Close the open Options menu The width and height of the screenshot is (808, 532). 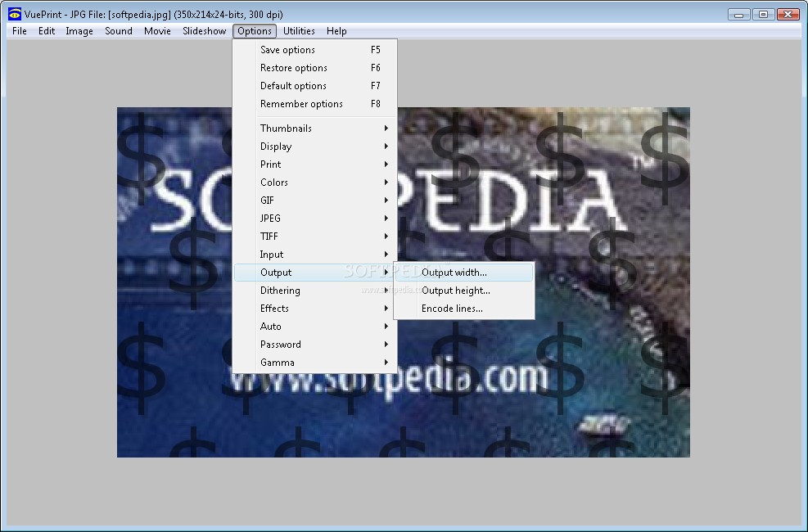pos(255,31)
